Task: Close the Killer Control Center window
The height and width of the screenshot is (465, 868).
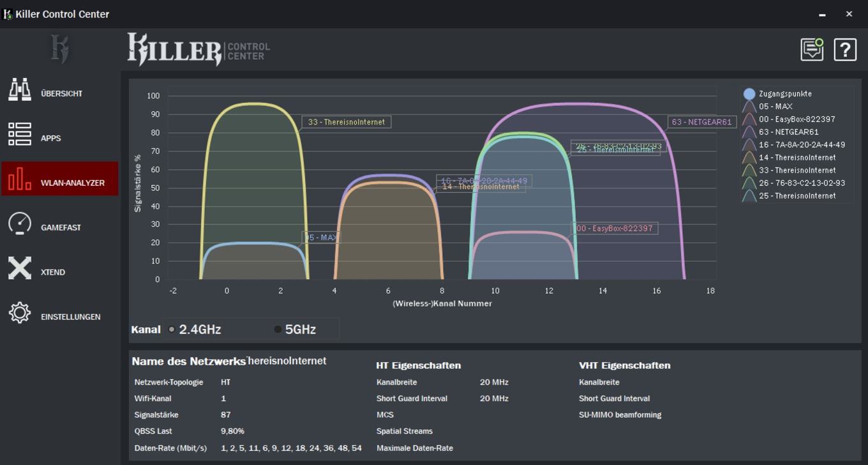Action: [x=849, y=14]
